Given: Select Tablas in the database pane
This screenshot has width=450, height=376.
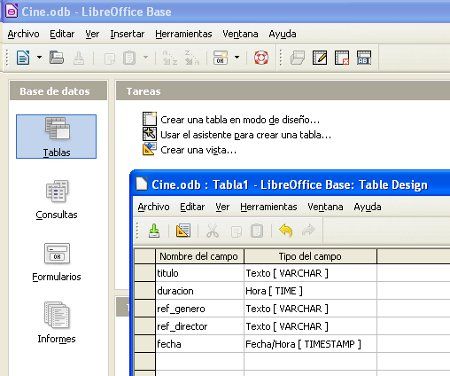Looking at the screenshot, I should pyautogui.click(x=56, y=136).
